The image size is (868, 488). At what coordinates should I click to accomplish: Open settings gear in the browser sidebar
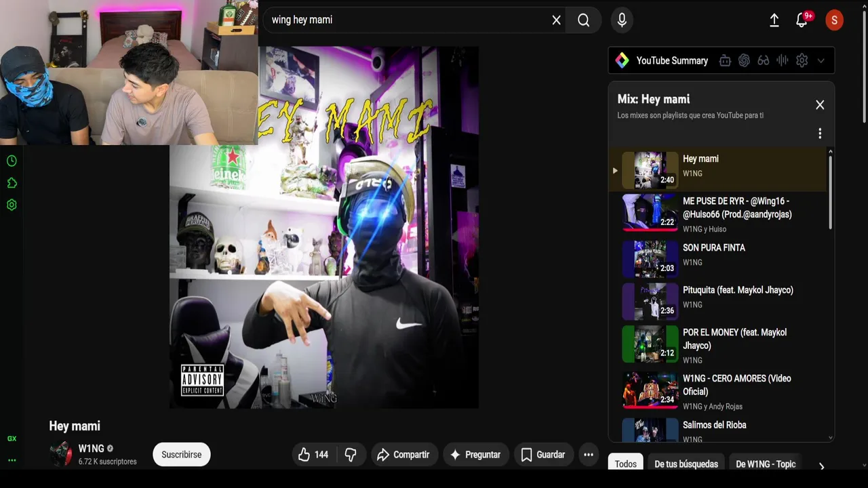[x=12, y=205]
